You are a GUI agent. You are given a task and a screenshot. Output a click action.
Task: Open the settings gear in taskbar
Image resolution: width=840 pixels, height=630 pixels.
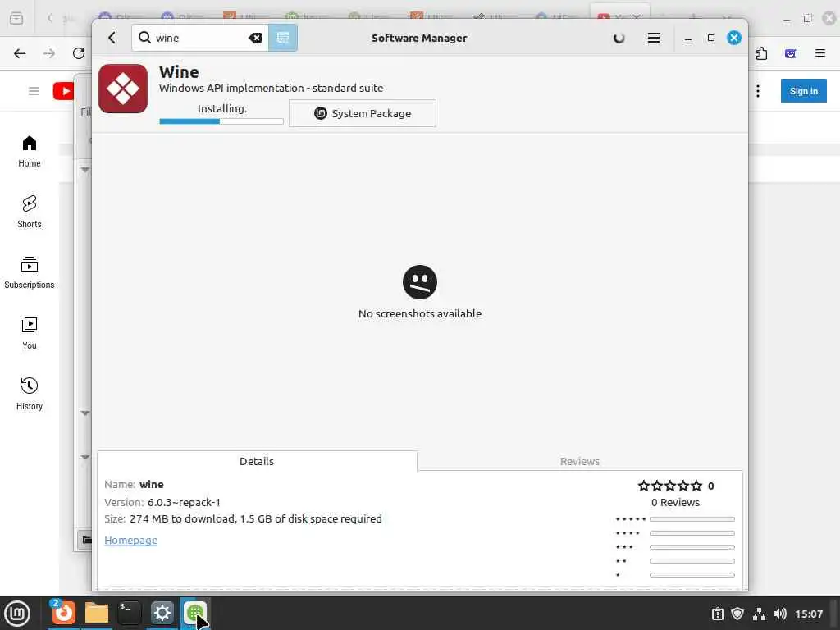click(x=162, y=613)
